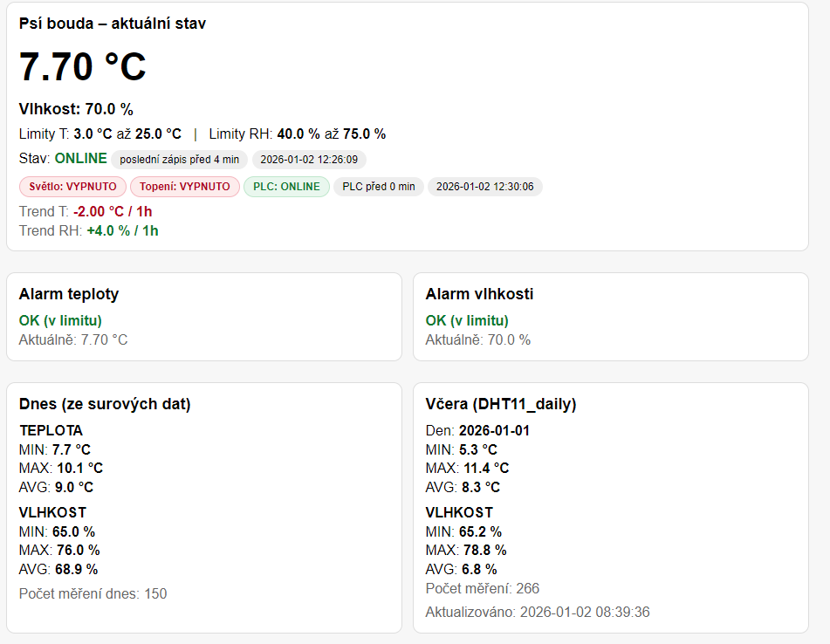830x644 pixels.
Task: Click the 'Dnes (ze surových dat)' heading
Action: pos(105,404)
